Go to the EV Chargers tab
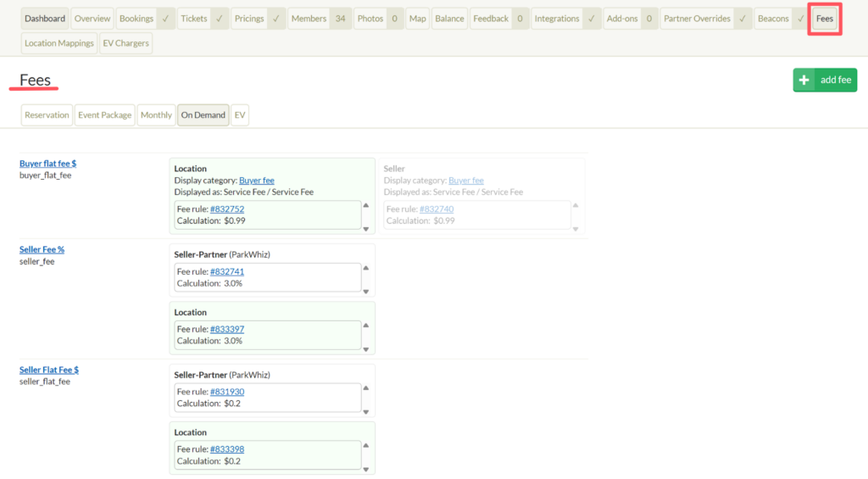 tap(125, 43)
